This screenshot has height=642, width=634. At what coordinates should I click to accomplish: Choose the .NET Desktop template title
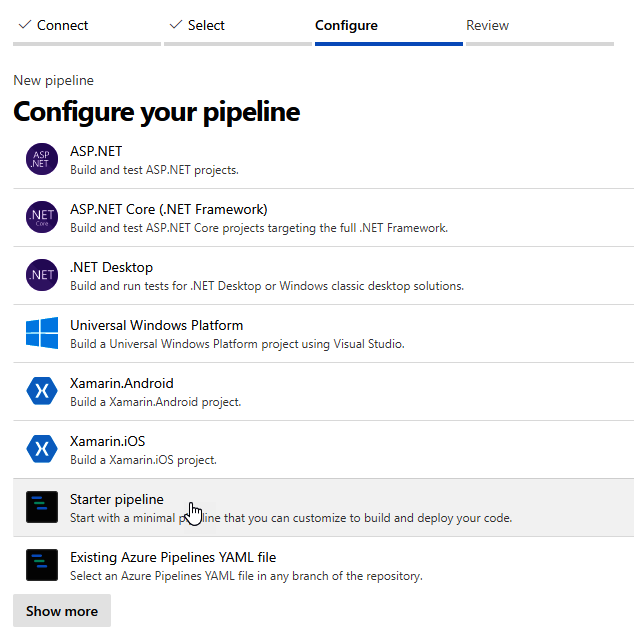[111, 267]
